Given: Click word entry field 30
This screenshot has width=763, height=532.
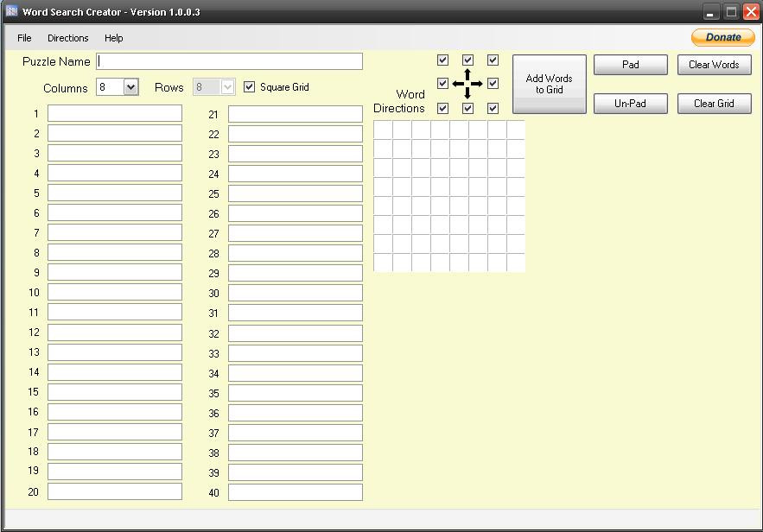Looking at the screenshot, I should click(296, 294).
